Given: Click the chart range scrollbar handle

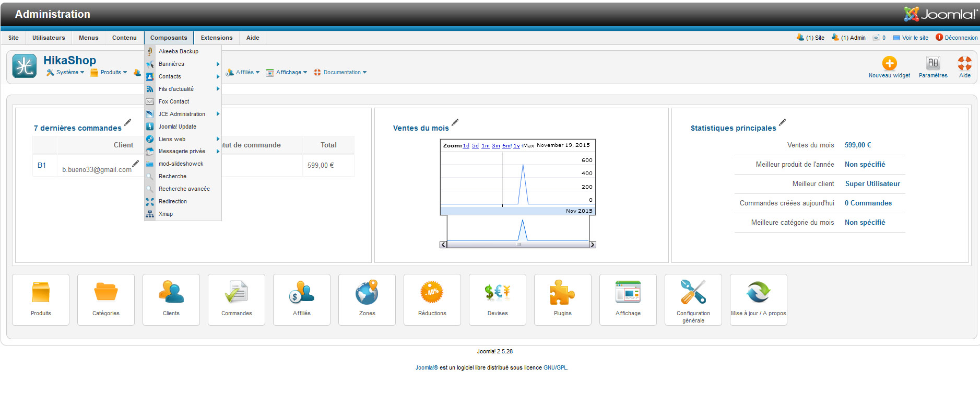Looking at the screenshot, I should click(518, 245).
